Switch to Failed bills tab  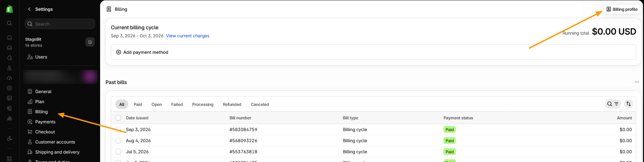coord(177,104)
